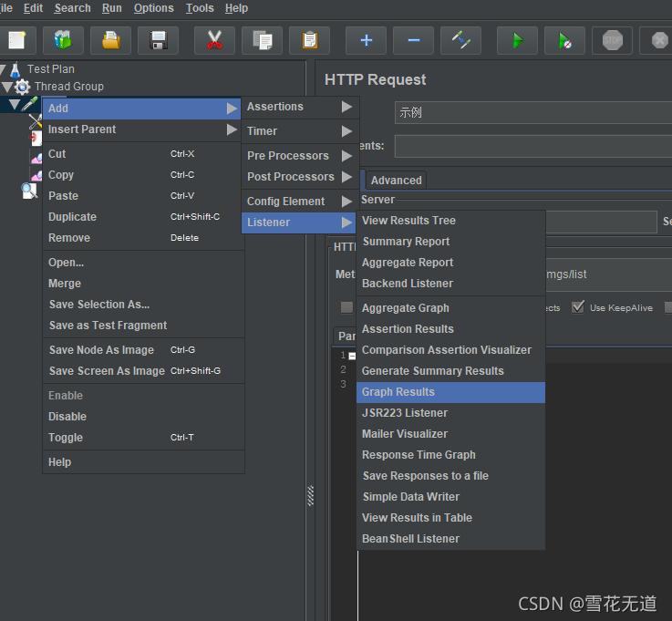Click the Cut scissors toolbar icon

click(214, 40)
